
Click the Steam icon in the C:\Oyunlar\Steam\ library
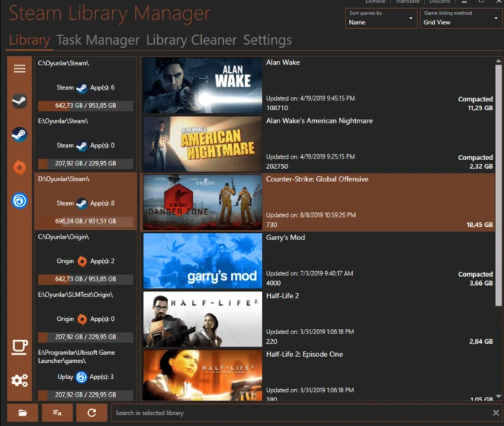click(81, 87)
